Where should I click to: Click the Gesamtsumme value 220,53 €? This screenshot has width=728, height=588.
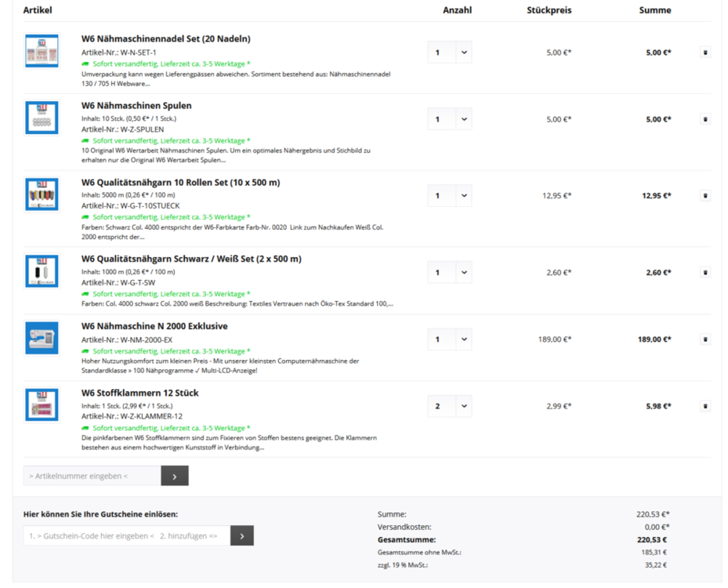652,539
